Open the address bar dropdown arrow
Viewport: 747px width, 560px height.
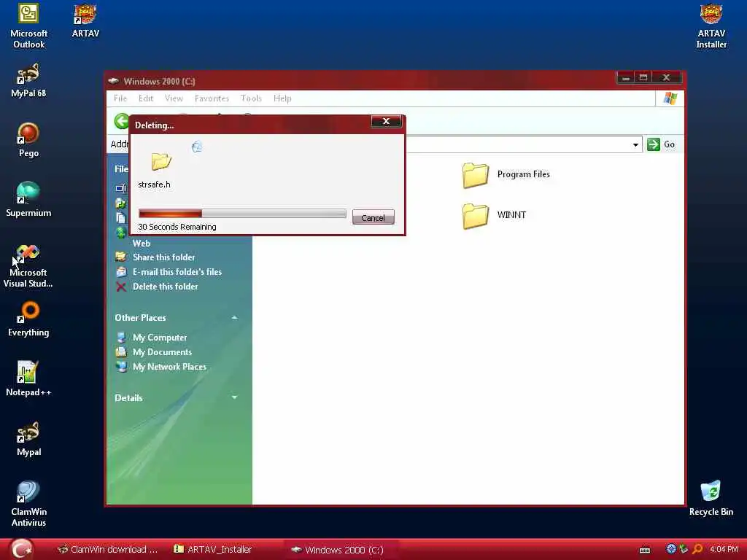635,145
